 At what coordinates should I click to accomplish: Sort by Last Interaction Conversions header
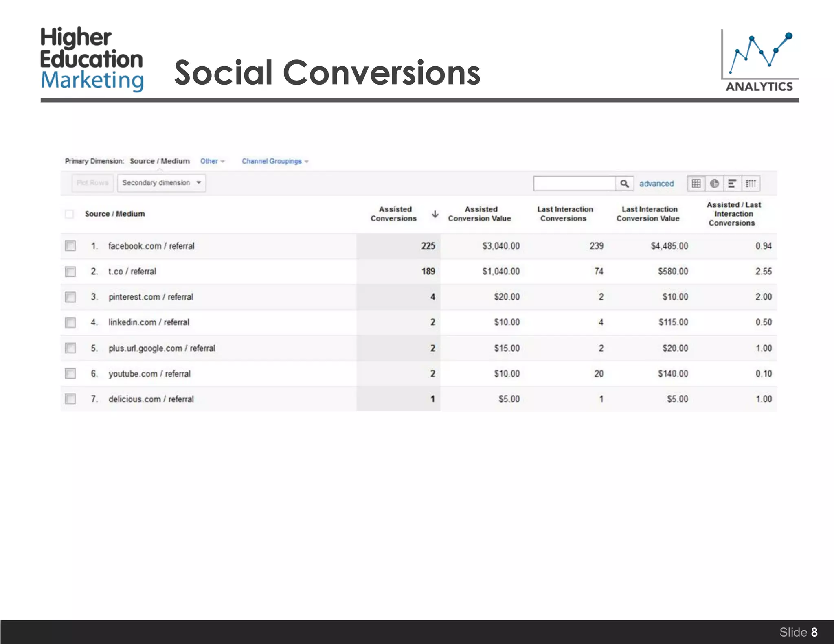point(565,214)
